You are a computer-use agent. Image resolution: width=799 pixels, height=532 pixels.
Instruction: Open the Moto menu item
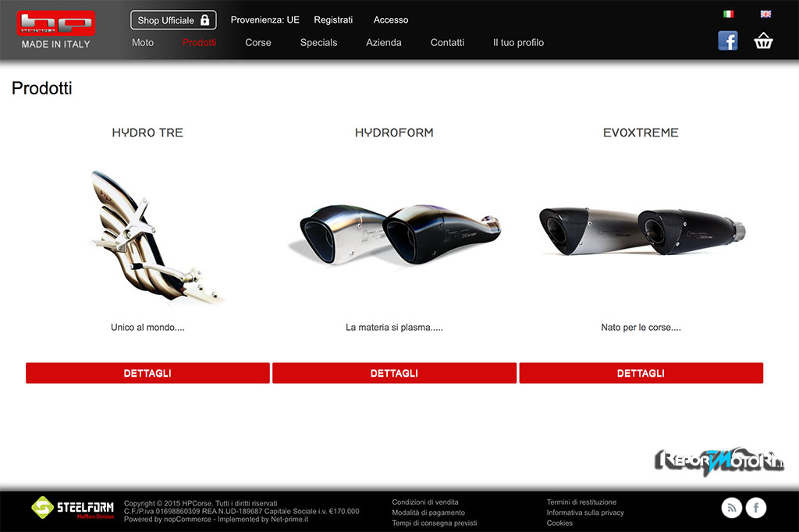pyautogui.click(x=143, y=43)
